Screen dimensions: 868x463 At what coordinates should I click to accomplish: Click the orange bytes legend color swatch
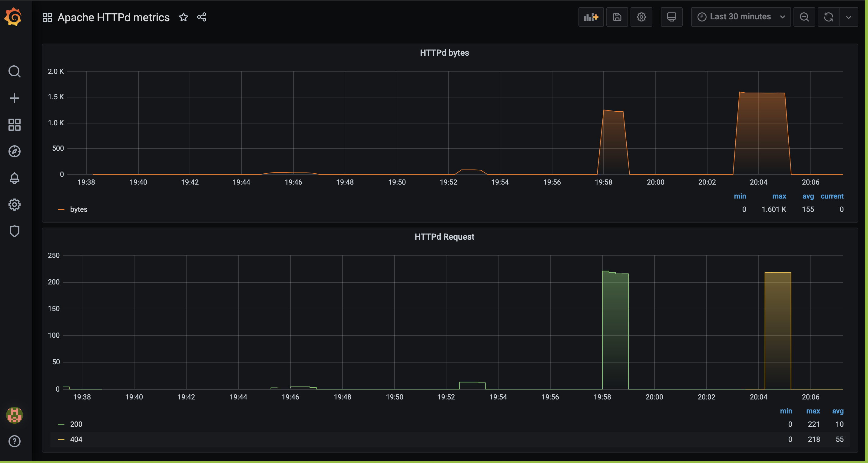[x=61, y=209]
